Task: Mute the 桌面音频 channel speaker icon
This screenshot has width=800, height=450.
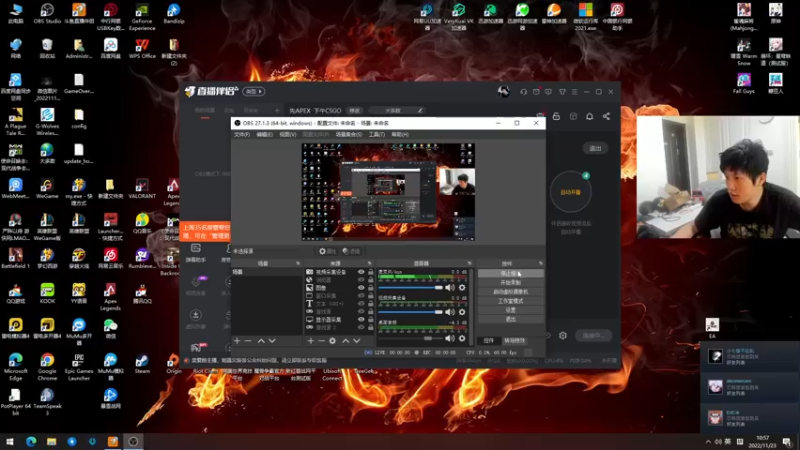Action: pyautogui.click(x=449, y=338)
